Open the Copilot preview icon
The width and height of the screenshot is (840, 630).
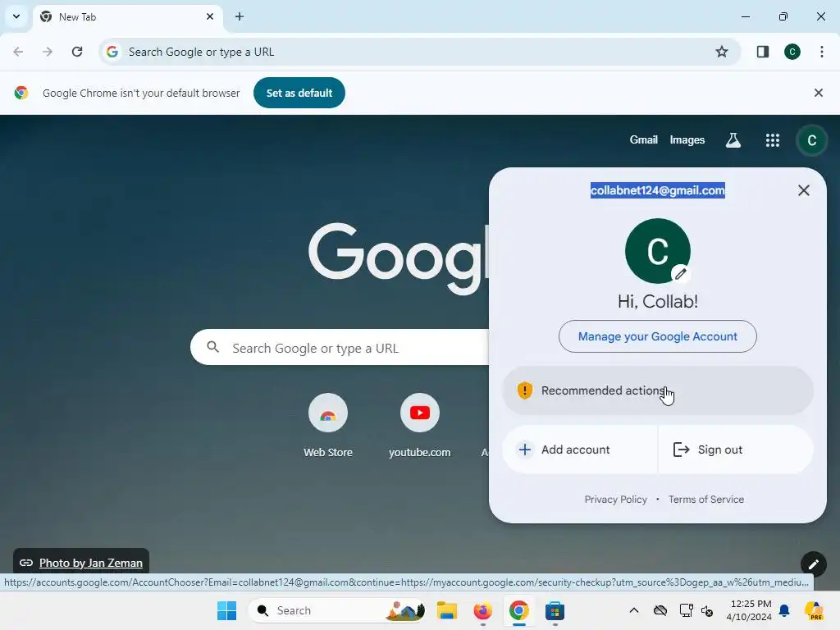(814, 610)
